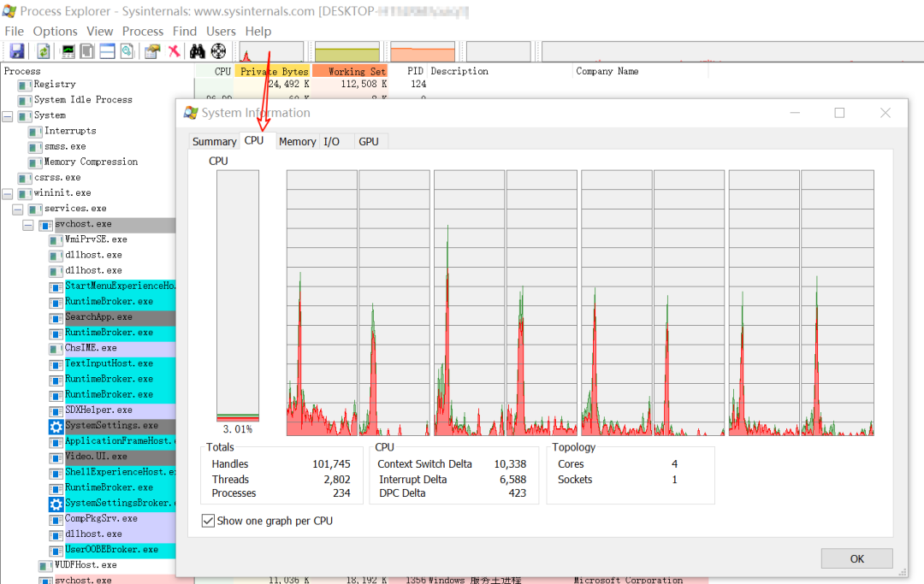Screen dimensions: 924x584
Task: Click the icon next to smss.exe
Action: 35,147
